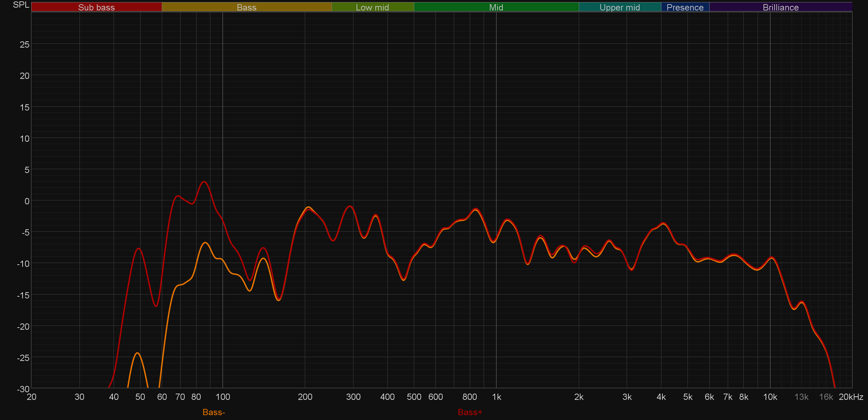Image resolution: width=868 pixels, height=420 pixels.
Task: Toggle the Bass+ legend label
Action: tap(470, 412)
